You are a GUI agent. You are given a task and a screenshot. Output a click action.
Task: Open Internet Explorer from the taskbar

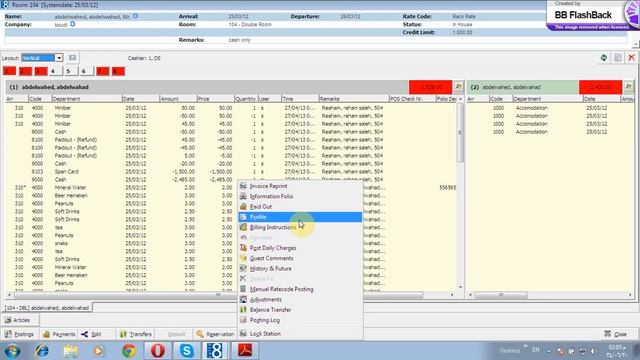tap(42, 351)
